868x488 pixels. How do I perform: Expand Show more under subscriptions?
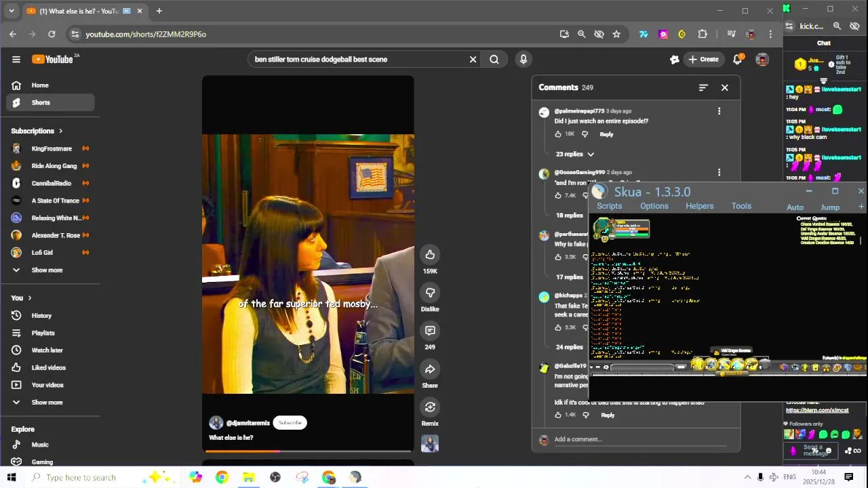(x=47, y=270)
